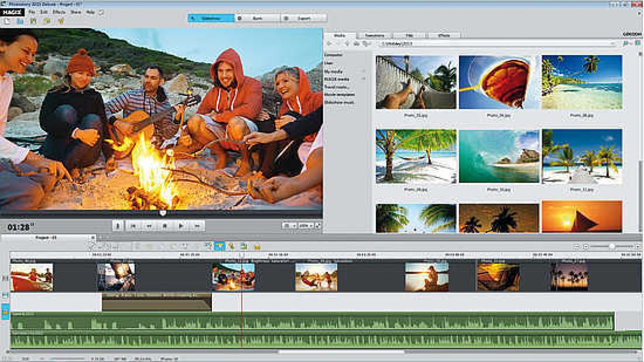Open Movie templates in the sidebar
The height and width of the screenshot is (362, 644).
point(340,94)
